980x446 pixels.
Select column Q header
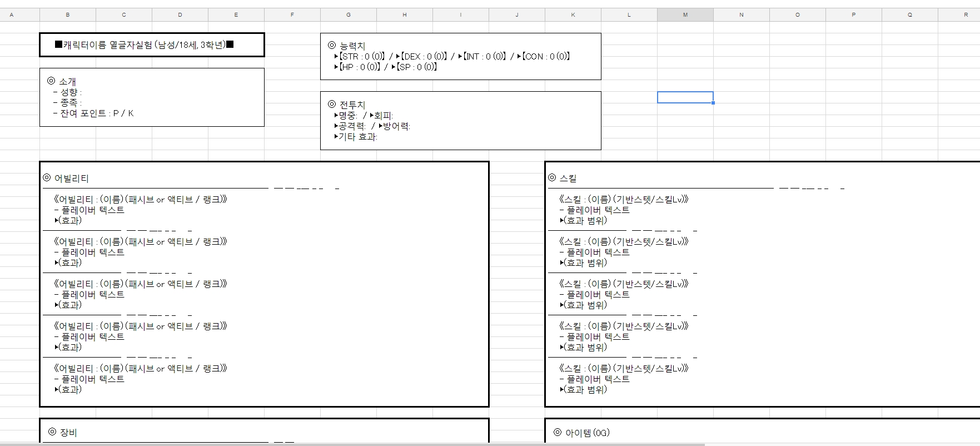[x=909, y=15]
